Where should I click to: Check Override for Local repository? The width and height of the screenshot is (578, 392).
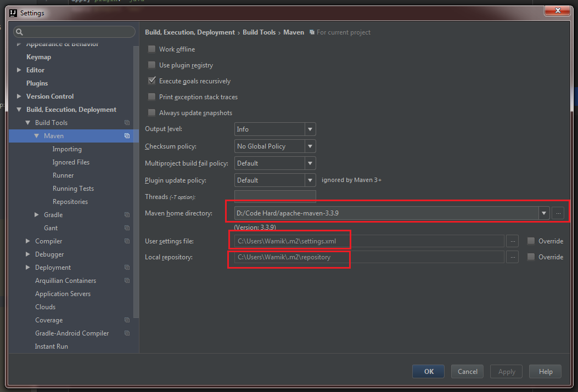pyautogui.click(x=531, y=257)
